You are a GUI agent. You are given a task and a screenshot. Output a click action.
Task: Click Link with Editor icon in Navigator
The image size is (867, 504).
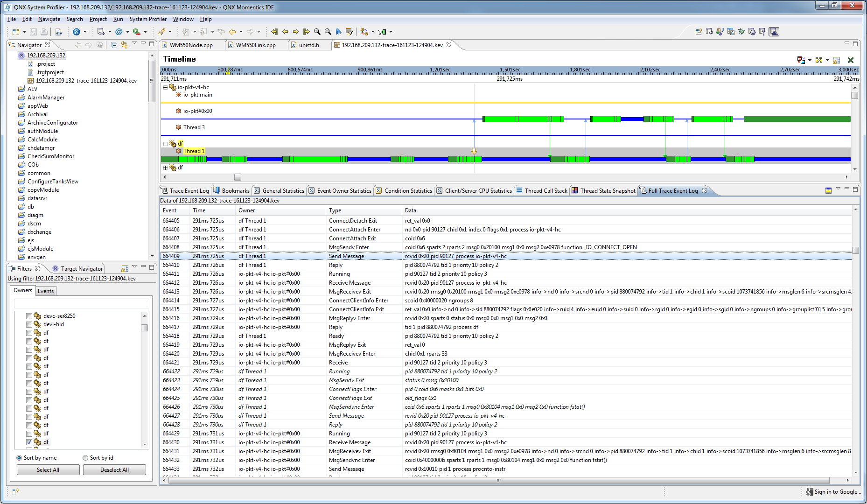point(125,45)
